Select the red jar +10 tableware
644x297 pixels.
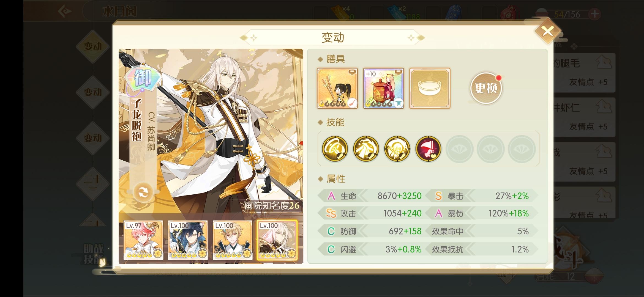(x=383, y=88)
